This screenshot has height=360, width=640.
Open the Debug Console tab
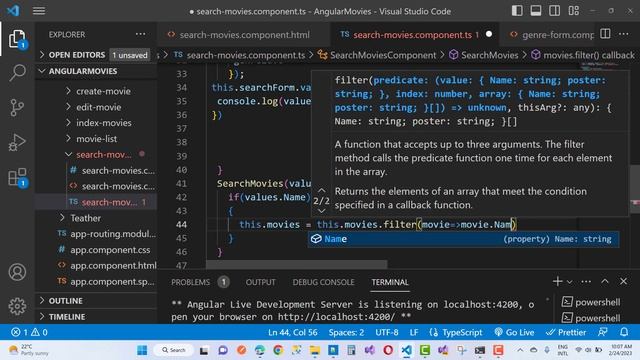(323, 282)
